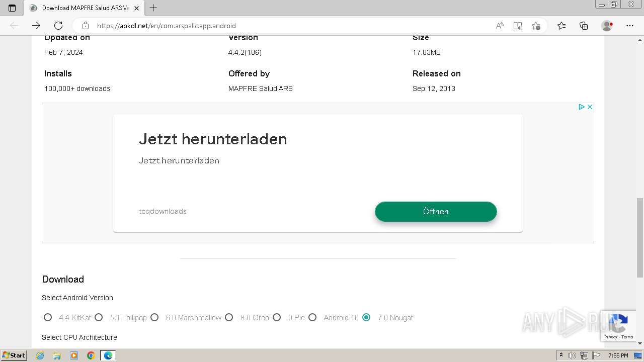Click updated date Feb 7, 2024
Viewport: 644px width, 362px height.
[x=63, y=52]
